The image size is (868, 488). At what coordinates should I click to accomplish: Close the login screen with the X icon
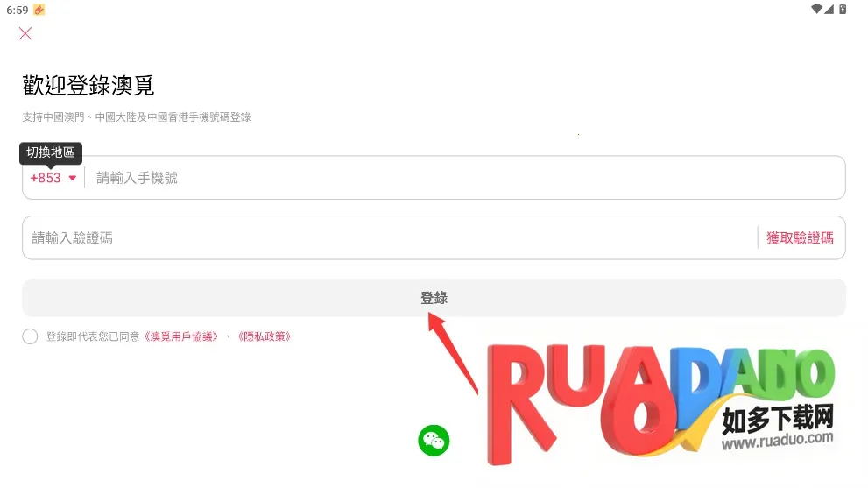click(x=25, y=34)
